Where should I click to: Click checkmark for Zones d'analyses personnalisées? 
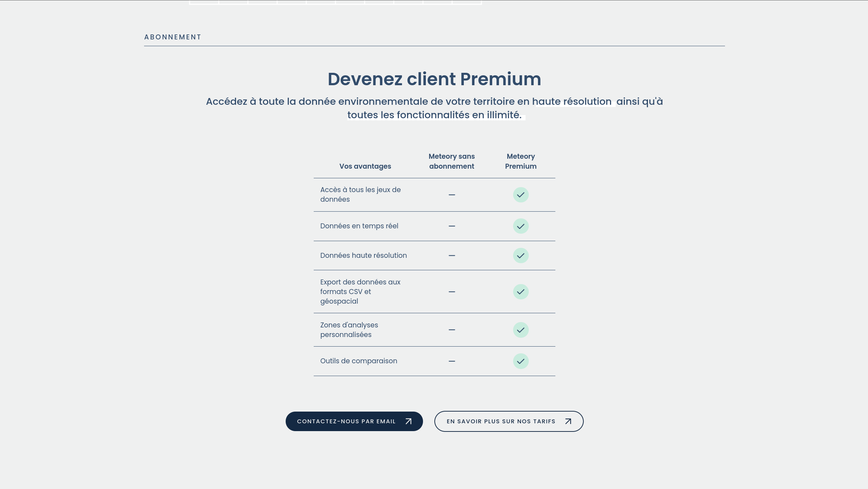(521, 330)
